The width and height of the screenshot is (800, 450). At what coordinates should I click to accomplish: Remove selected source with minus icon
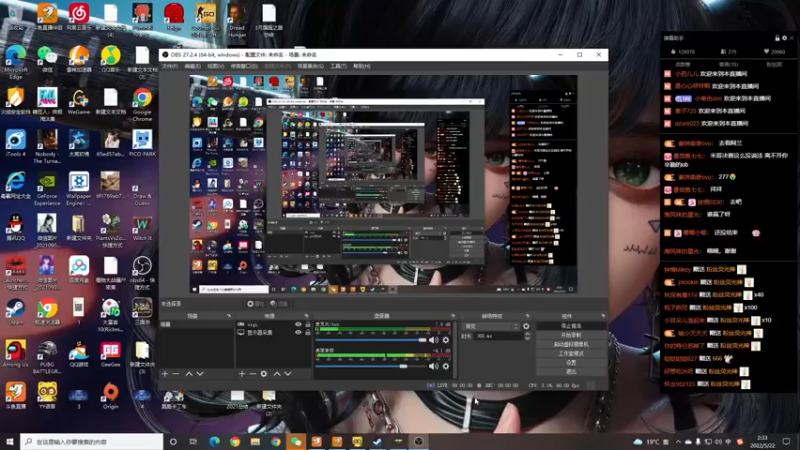253,374
